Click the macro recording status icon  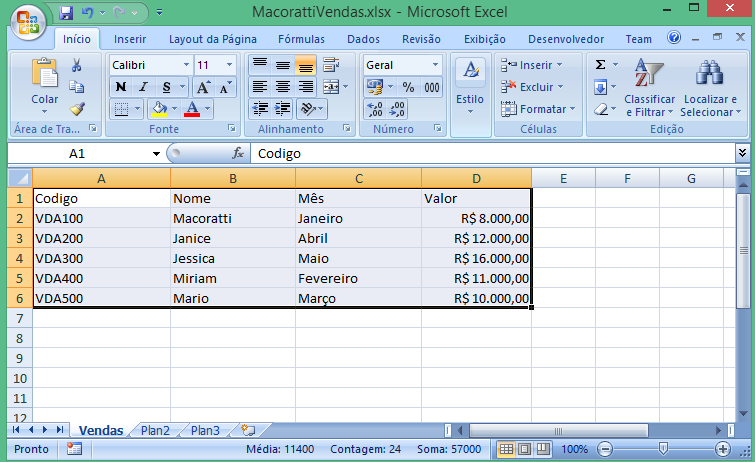click(74, 449)
